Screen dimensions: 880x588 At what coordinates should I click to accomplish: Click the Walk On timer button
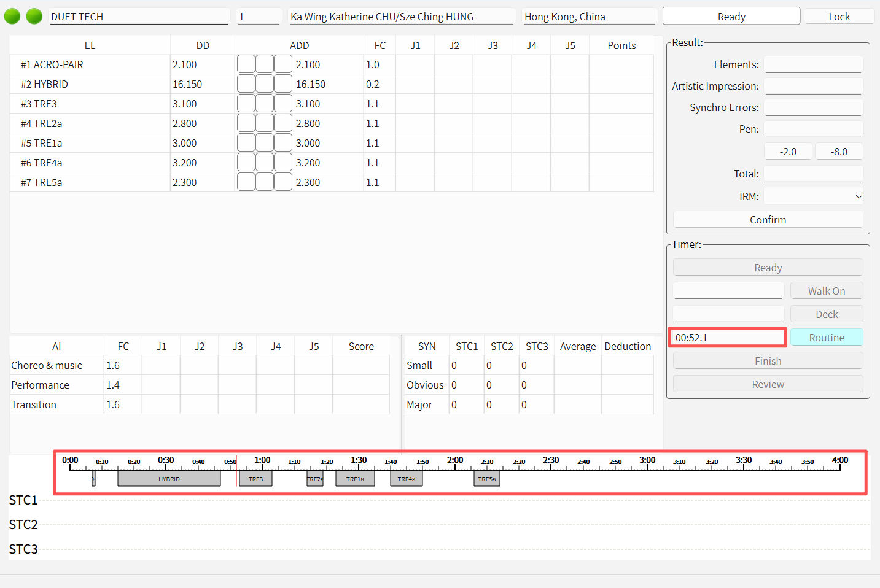tap(827, 291)
